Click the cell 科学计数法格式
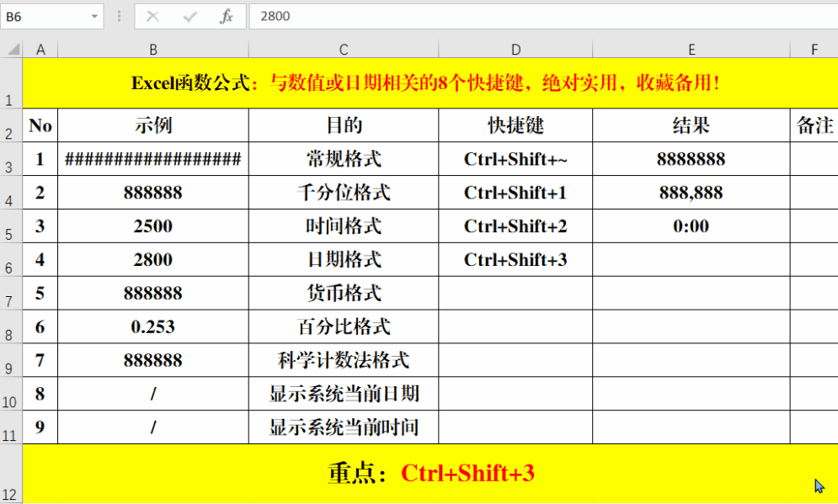The image size is (838, 504). pos(344,360)
